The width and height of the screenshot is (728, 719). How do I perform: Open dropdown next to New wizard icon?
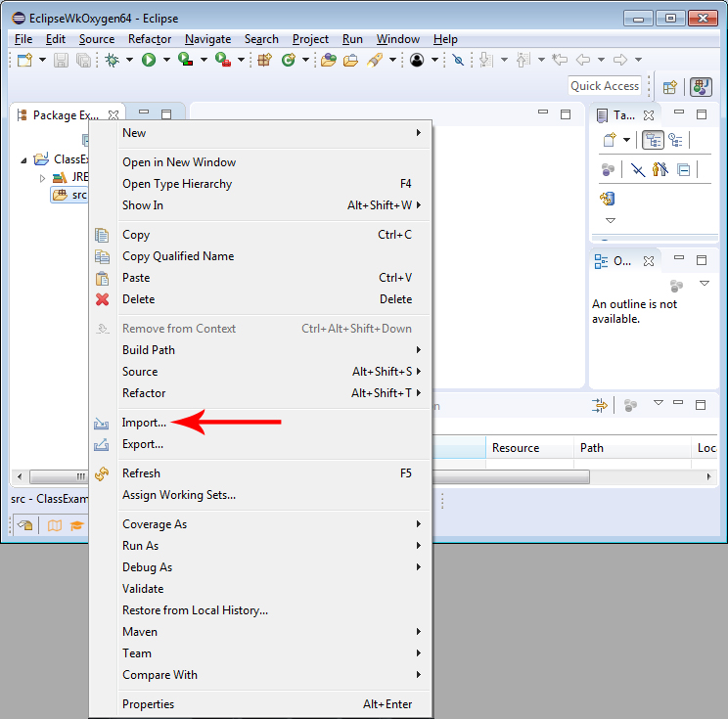pyautogui.click(x=42, y=60)
